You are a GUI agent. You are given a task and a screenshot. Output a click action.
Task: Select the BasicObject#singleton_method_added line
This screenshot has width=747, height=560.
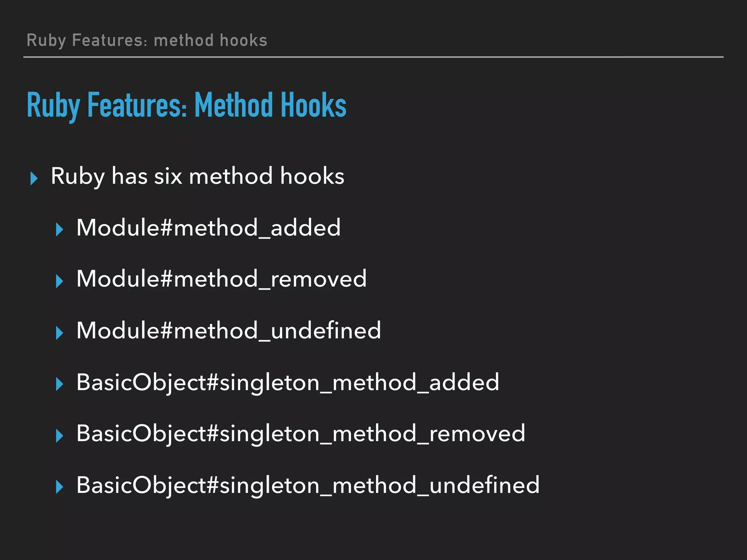pos(288,383)
